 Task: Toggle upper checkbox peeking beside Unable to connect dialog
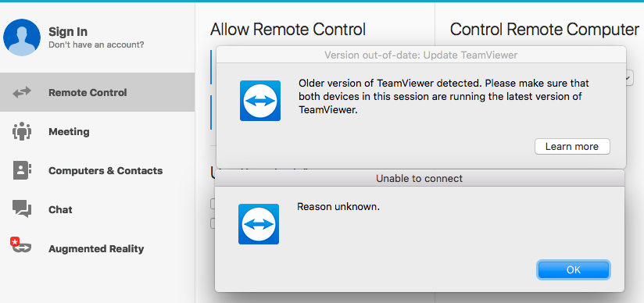click(x=213, y=204)
